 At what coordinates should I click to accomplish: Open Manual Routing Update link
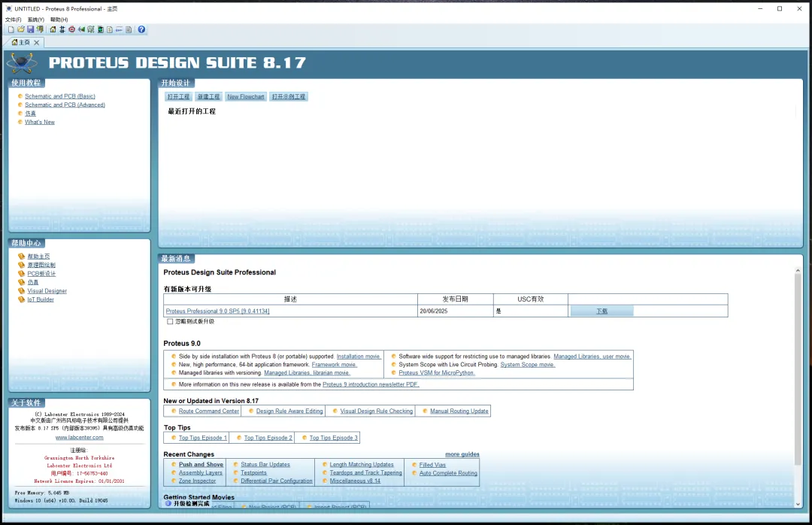pos(459,411)
